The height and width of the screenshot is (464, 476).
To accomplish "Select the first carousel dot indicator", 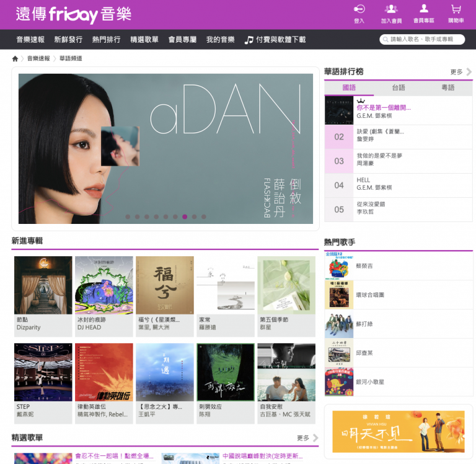I will 128,217.
